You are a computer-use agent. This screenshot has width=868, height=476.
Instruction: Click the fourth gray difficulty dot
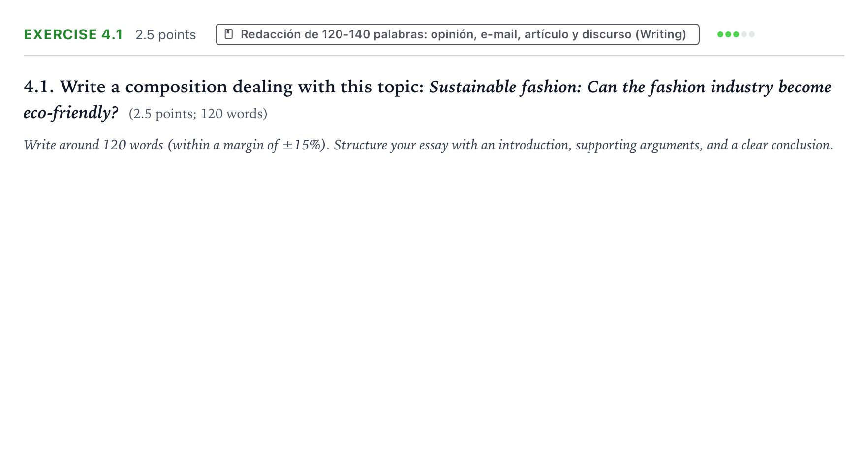744,34
